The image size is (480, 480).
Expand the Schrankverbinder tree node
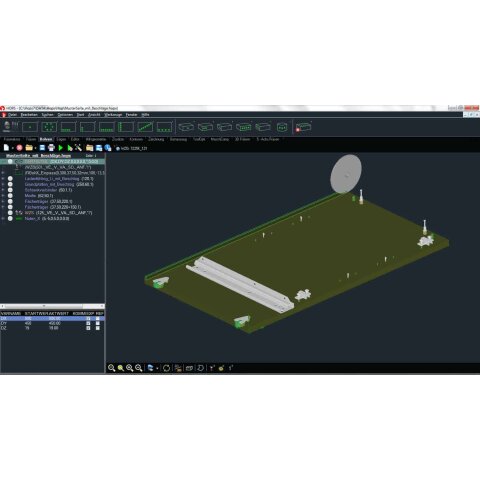click(3, 190)
